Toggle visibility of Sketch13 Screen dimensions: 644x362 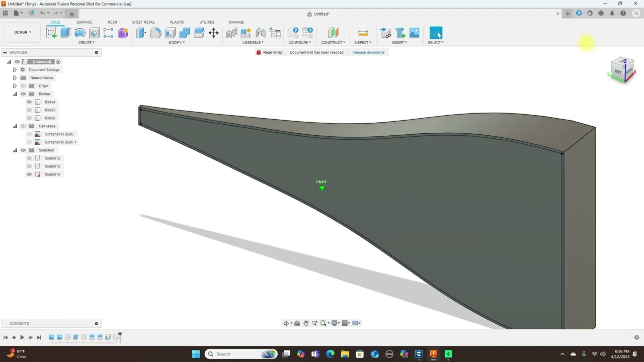coord(29,166)
